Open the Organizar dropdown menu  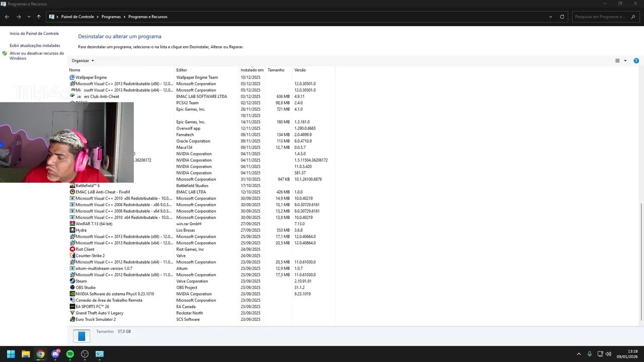tap(83, 61)
